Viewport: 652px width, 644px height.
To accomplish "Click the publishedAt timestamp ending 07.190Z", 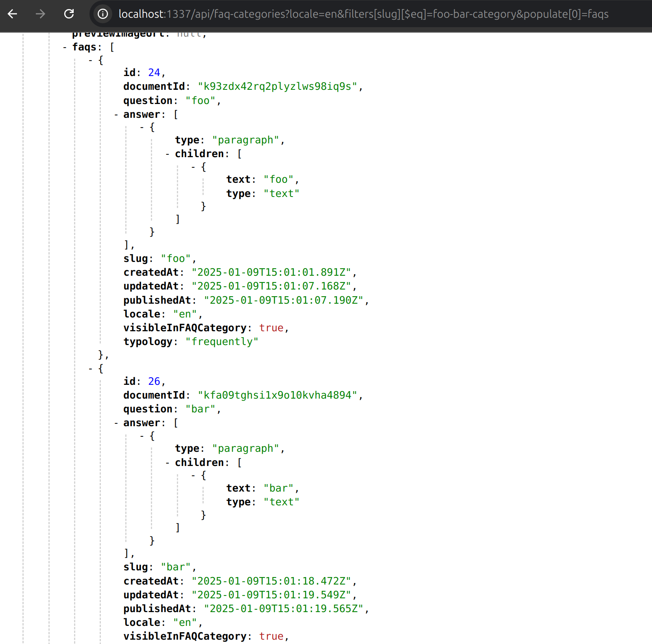I will (283, 300).
